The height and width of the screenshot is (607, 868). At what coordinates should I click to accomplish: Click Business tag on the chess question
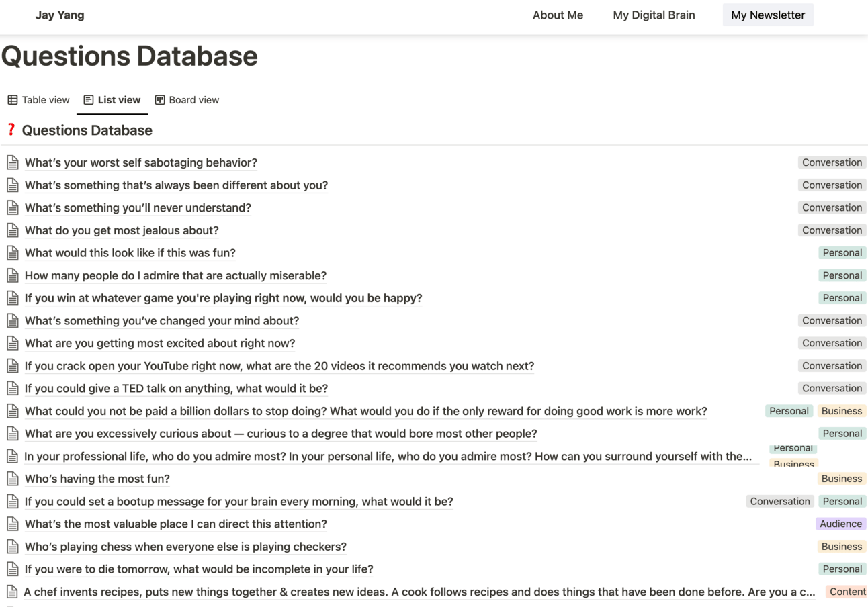point(841,547)
